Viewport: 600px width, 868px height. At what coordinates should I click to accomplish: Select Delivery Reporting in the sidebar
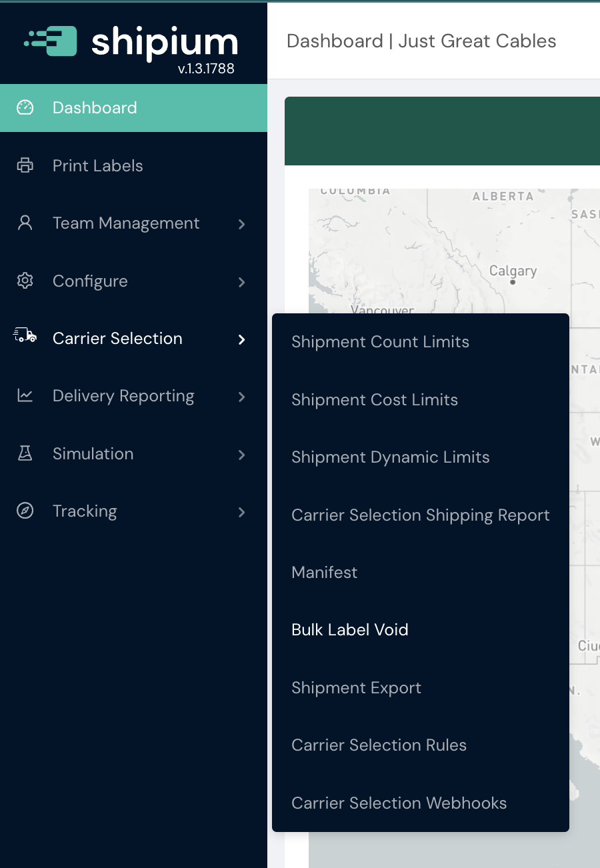(133, 396)
